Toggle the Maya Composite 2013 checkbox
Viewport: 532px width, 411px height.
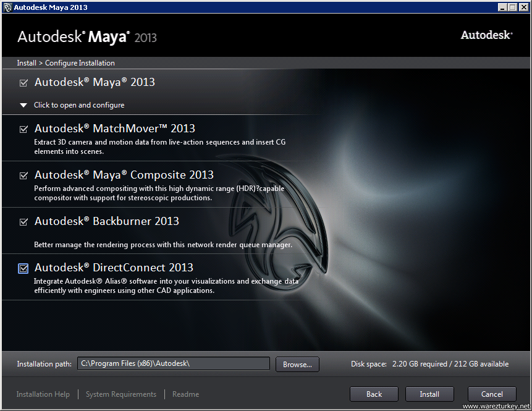[23, 176]
